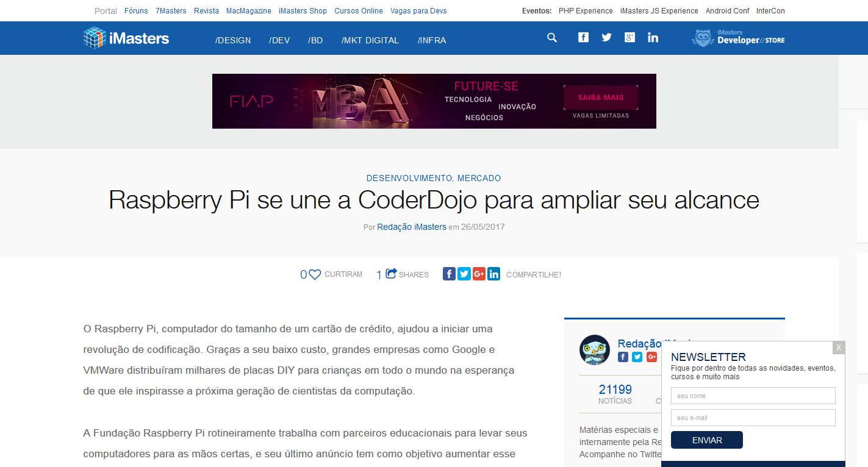
Task: Click the seu e-mail input field
Action: [x=753, y=417]
